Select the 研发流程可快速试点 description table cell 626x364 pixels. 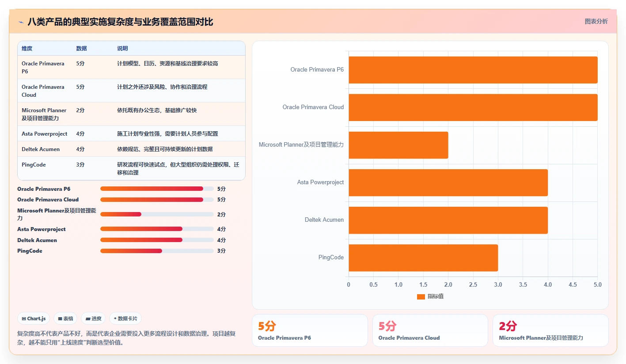[x=178, y=168]
